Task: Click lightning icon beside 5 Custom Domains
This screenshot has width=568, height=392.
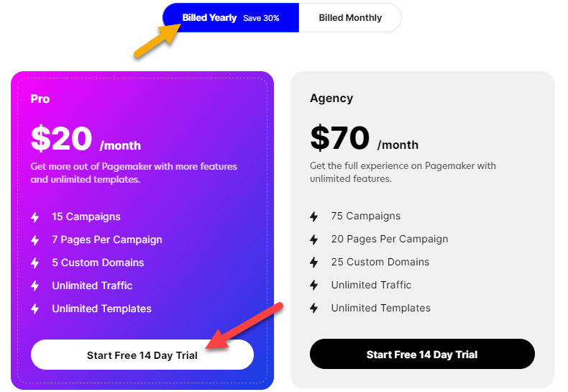Action: pyautogui.click(x=35, y=263)
